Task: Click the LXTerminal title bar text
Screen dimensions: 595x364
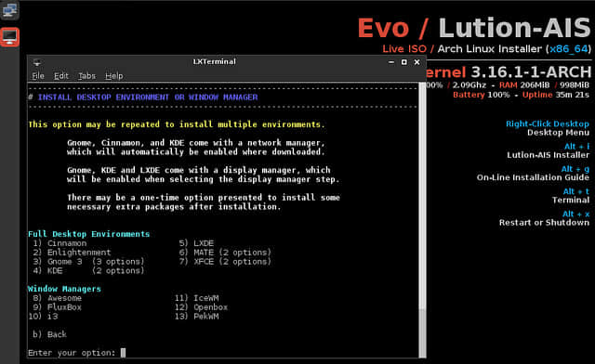Action: pos(215,61)
